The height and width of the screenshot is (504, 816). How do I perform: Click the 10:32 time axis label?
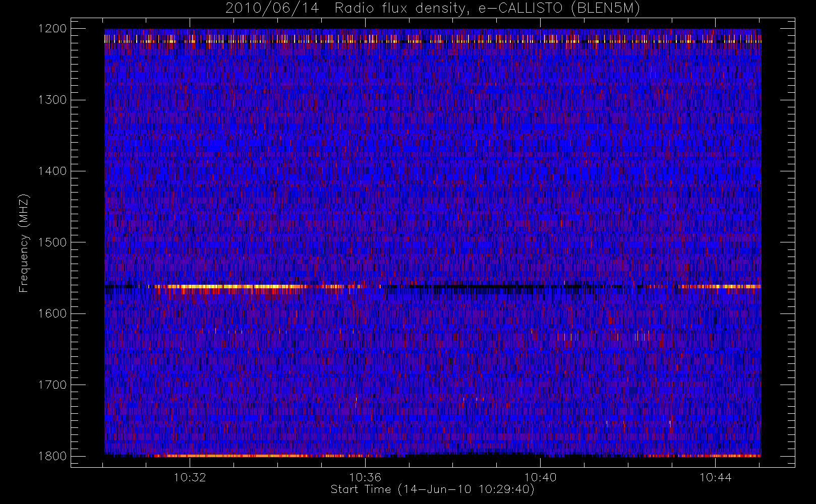tap(190, 477)
